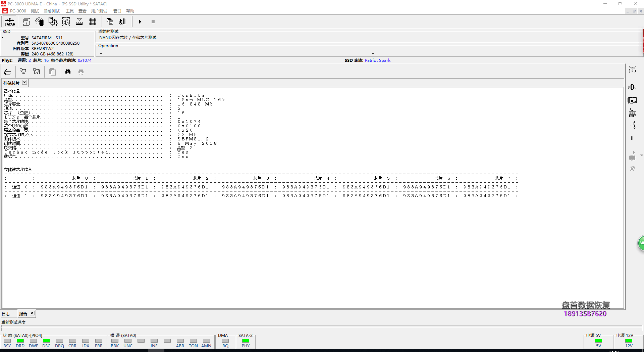Close the 报告 tab
644x352 pixels.
coord(32,313)
